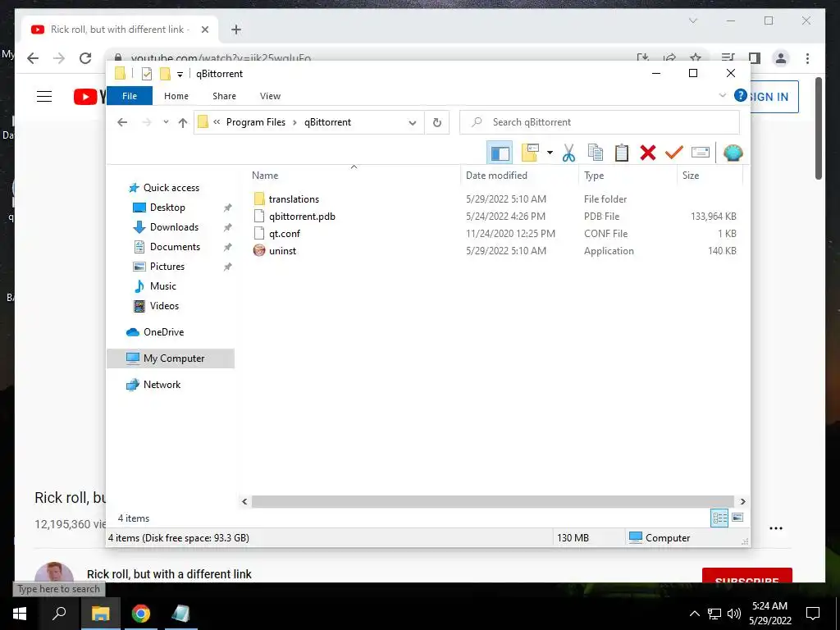Open Chrome from the taskbar
The image size is (840, 630).
coord(141,613)
